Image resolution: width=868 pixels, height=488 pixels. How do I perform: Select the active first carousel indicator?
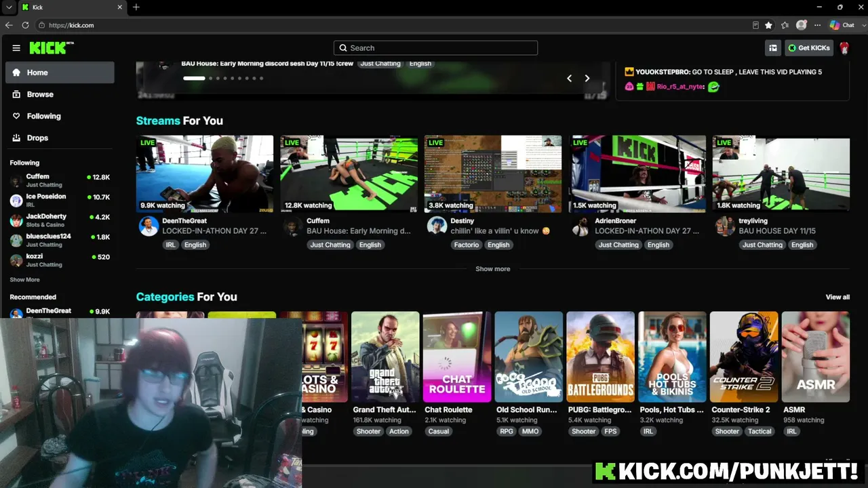(194, 78)
